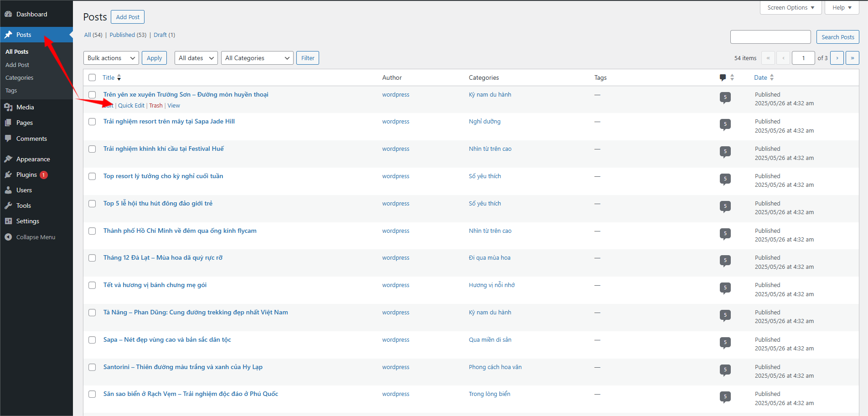Viewport: 868px width, 416px height.
Task: Check the box for Sapa Jade Hill post
Action: pyautogui.click(x=92, y=122)
